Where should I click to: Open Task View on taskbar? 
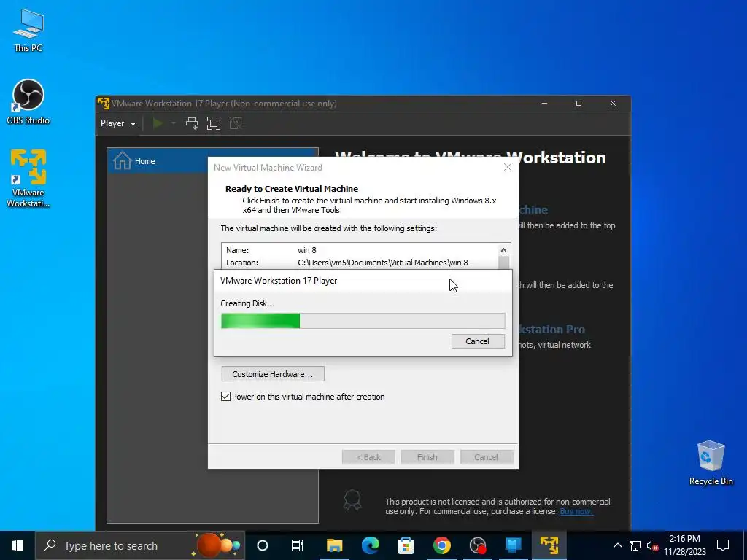[x=298, y=545]
